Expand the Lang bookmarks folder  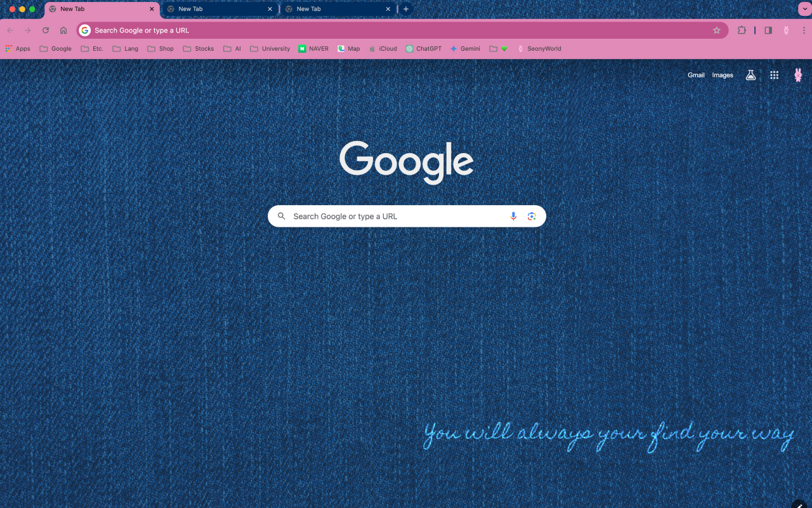(125, 48)
